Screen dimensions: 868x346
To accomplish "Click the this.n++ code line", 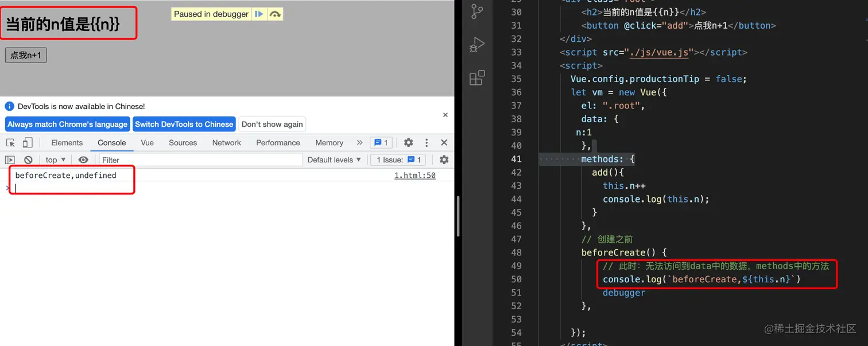I will tap(624, 186).
